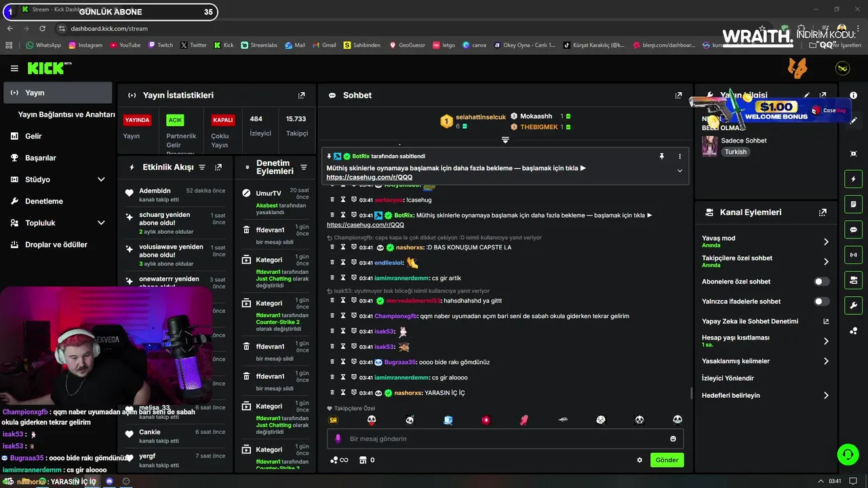Select the SA subscriber emote
The width and height of the screenshot is (868, 488).
(x=333, y=420)
